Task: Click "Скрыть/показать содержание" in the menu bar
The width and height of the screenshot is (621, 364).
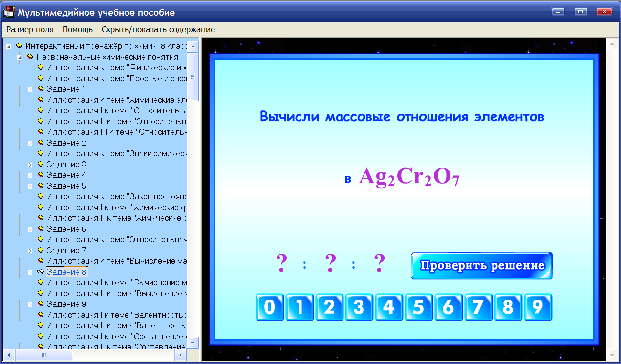Action: (x=157, y=29)
